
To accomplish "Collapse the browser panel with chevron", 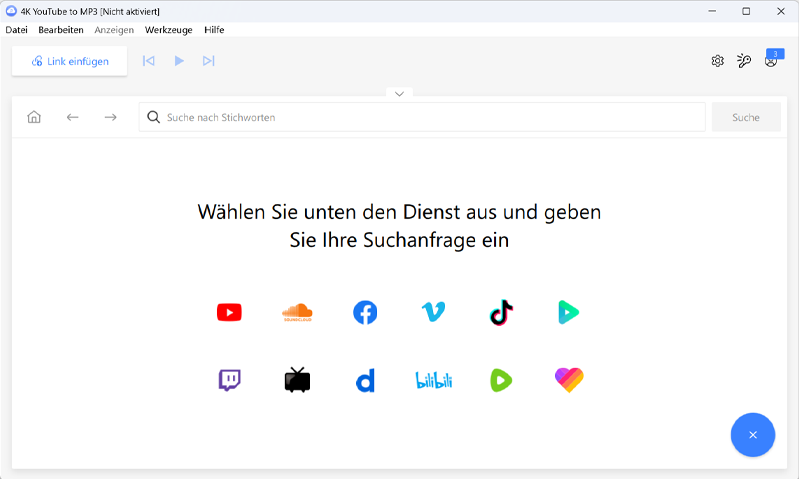I will (399, 93).
